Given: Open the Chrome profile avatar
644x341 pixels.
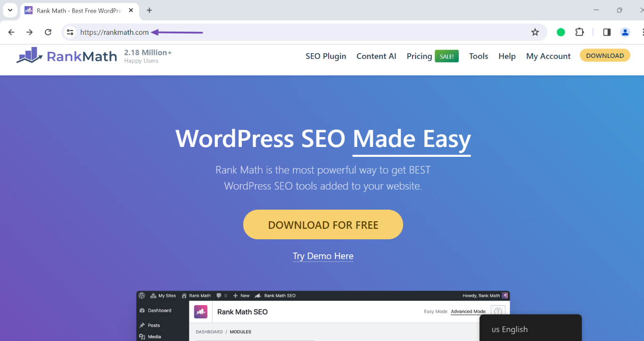Looking at the screenshot, I should click(x=625, y=32).
